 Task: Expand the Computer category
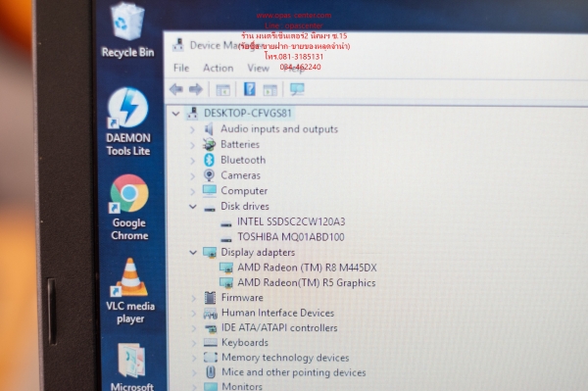point(192,191)
